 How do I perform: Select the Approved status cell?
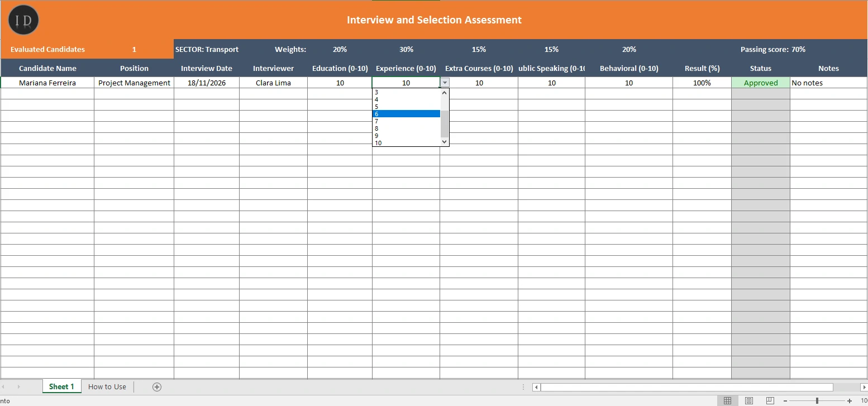tap(761, 83)
